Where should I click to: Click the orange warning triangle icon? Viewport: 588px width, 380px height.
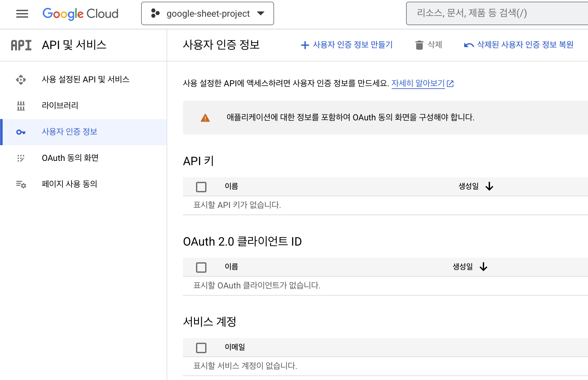coord(205,118)
